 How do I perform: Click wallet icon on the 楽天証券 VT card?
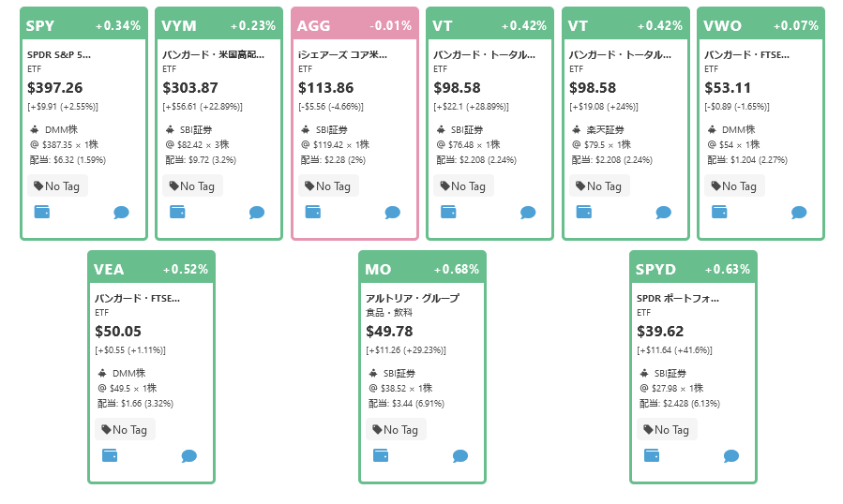tap(584, 212)
